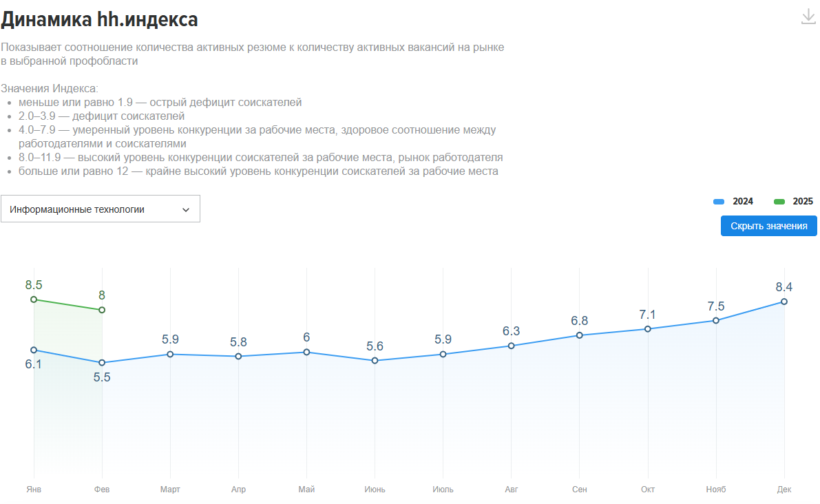Screen dimensions: 820x504
Task: Click the May 2024 data point
Action: pyautogui.click(x=306, y=353)
